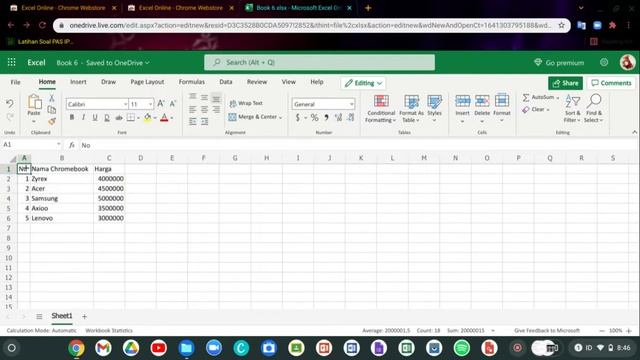Toggle Strikethrough formatting

click(119, 118)
